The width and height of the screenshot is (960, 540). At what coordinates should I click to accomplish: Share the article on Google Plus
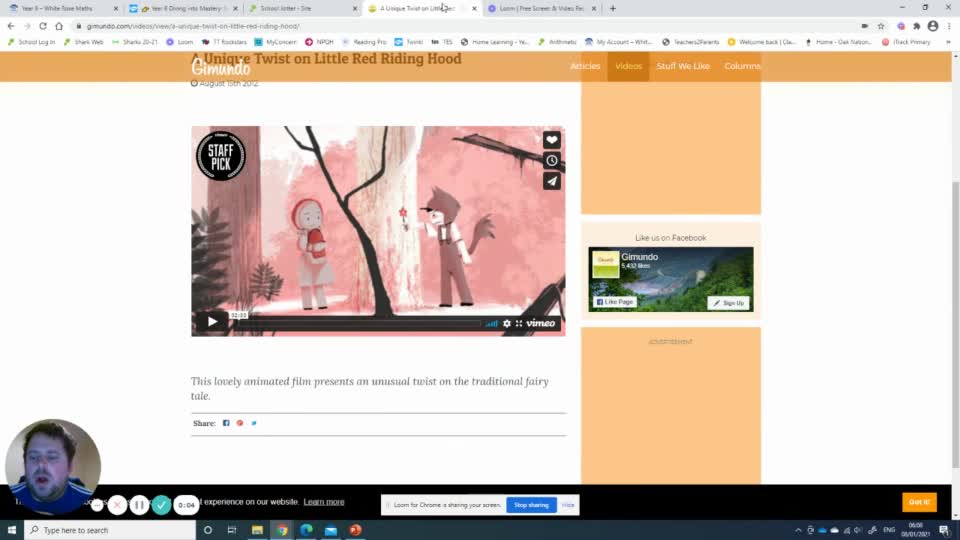[x=240, y=423]
